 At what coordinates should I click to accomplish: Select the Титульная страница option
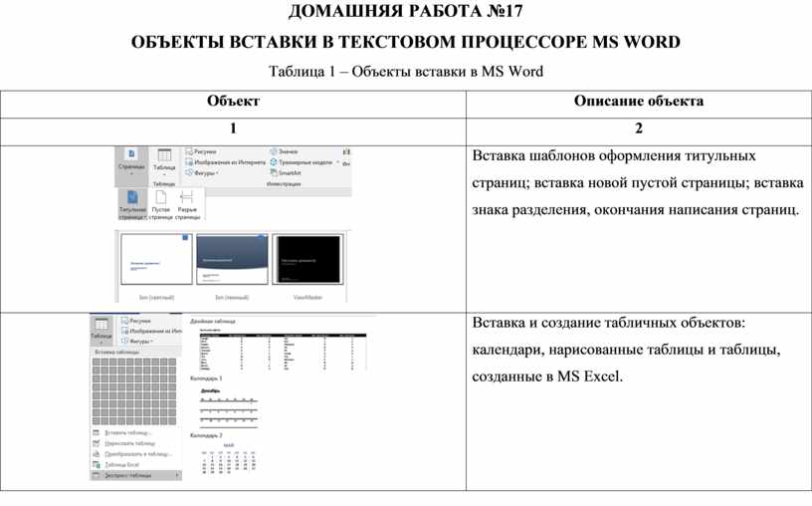click(132, 204)
